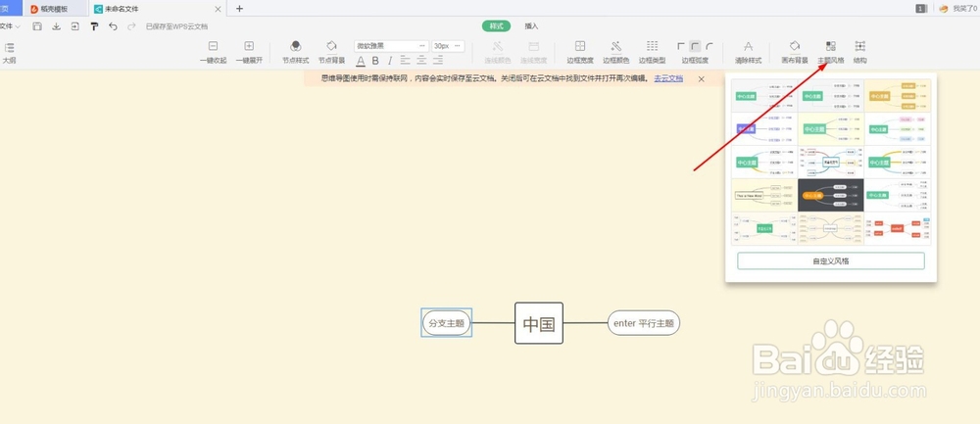The image size is (980, 424).
Task: Select the fully rounded border radius
Action: [710, 46]
